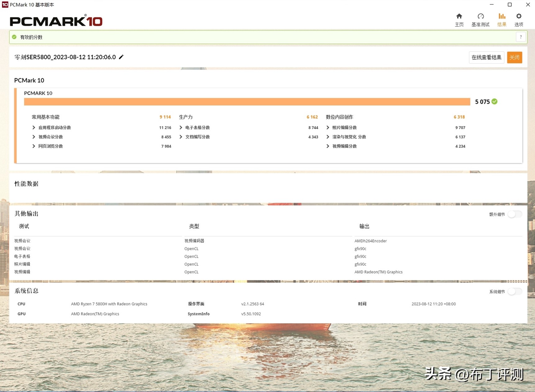The width and height of the screenshot is (535, 392).
Task: Select the Results (结果) bar chart icon
Action: pyautogui.click(x=502, y=16)
